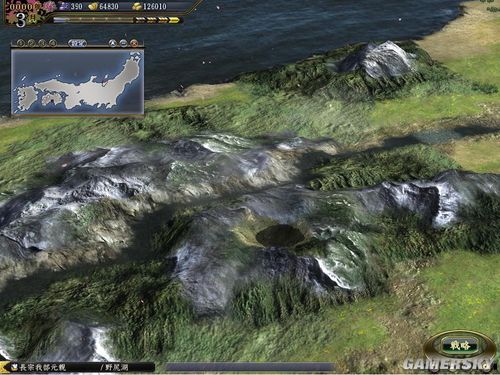Click the rice stock 126010 icon
Viewport: 500px width, 375px height.
[x=136, y=6]
